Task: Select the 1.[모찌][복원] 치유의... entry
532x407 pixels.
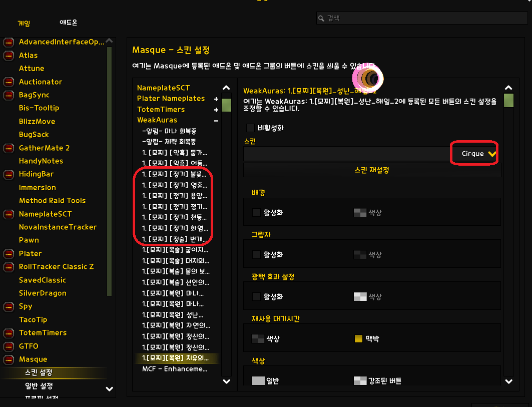Action: 175,358
